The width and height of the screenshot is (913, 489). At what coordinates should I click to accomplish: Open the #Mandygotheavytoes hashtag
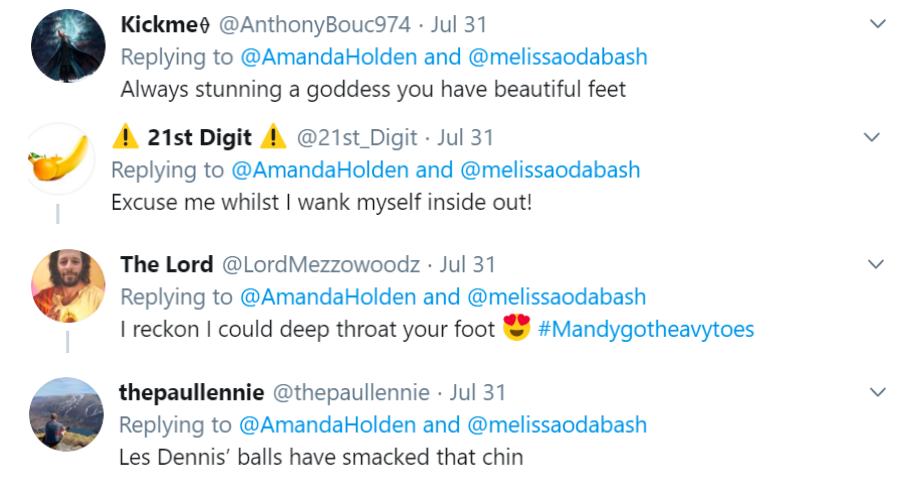[x=646, y=329]
